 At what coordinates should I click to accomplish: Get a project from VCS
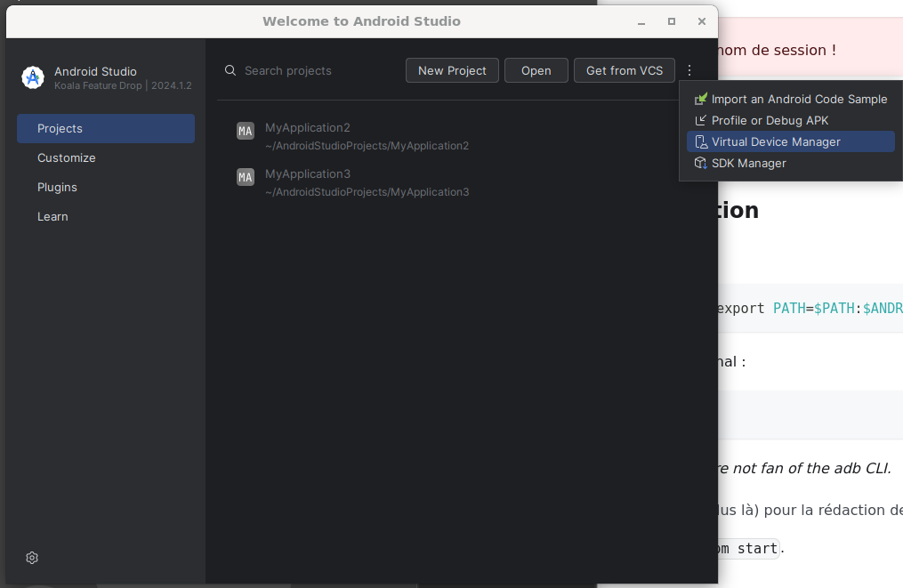[624, 69]
